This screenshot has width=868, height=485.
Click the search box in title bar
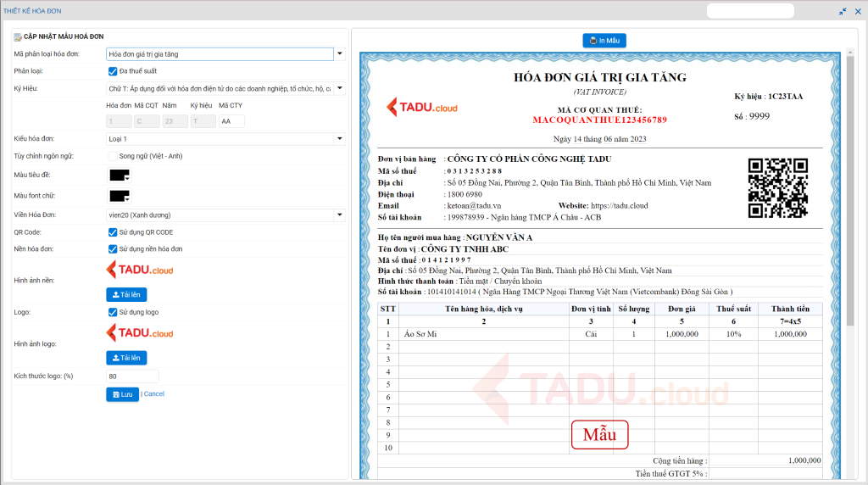750,11
